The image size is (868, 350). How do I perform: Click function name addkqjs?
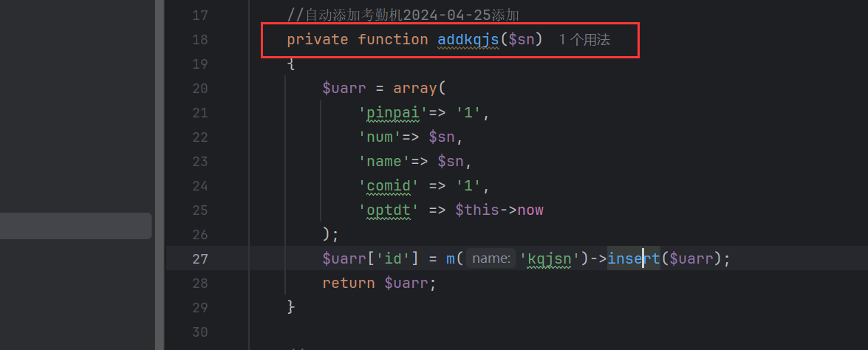(468, 40)
